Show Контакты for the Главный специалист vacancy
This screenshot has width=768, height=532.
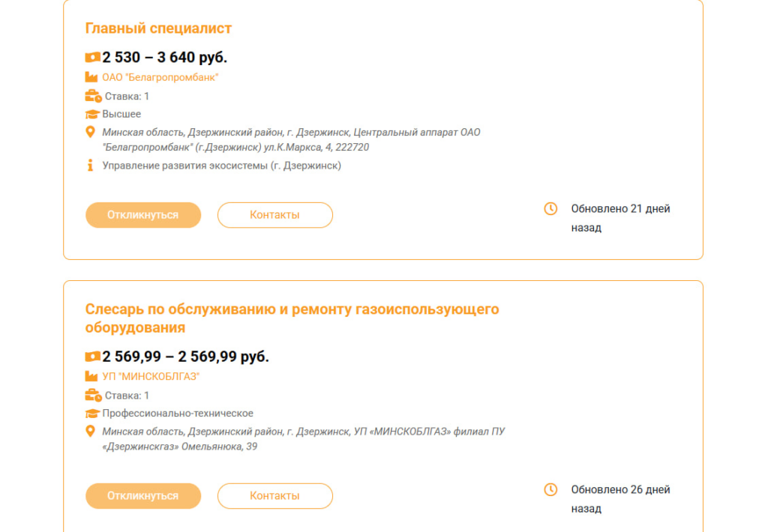click(x=274, y=215)
